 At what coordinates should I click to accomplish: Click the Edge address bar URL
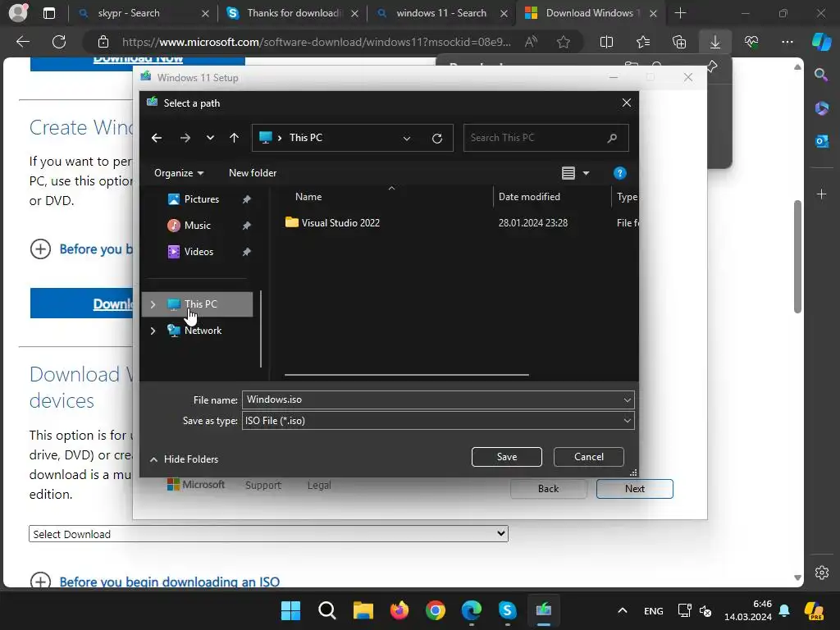pos(316,42)
